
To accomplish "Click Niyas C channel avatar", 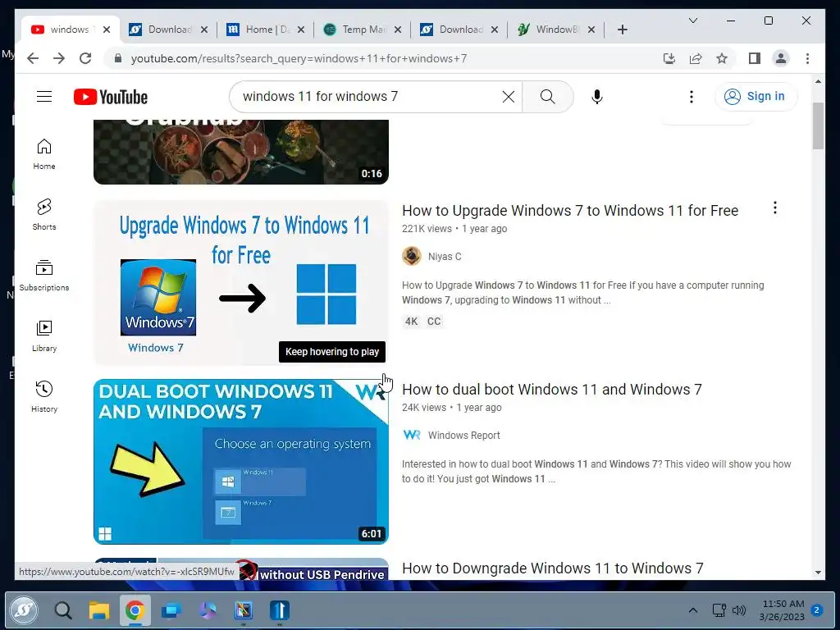I will pyautogui.click(x=412, y=256).
